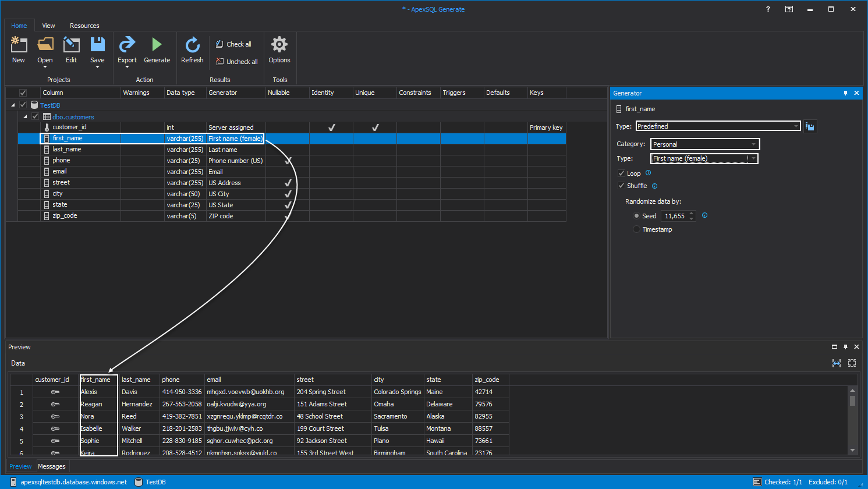Image resolution: width=868 pixels, height=489 pixels.
Task: Click the fullscreen preview icon
Action: click(852, 363)
